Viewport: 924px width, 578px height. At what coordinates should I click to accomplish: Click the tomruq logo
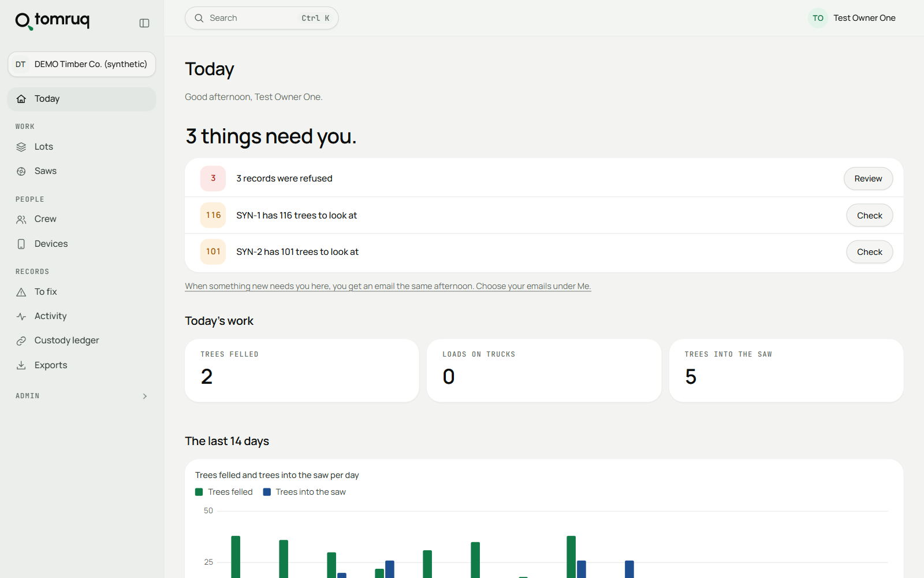[x=52, y=21]
